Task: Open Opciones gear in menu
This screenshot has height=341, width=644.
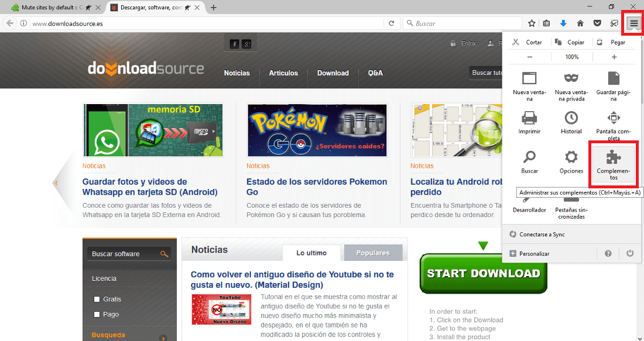Action: click(571, 162)
